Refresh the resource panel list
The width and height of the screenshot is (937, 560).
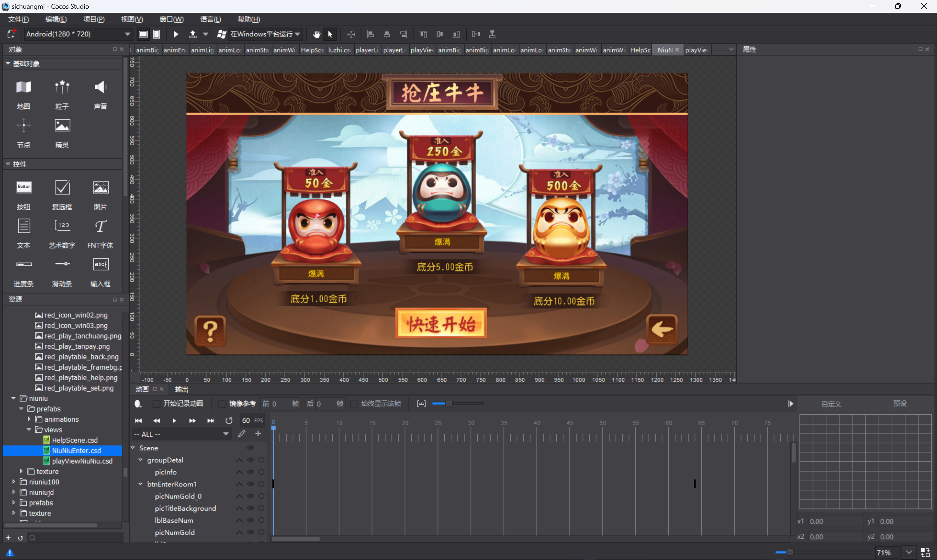(x=20, y=538)
